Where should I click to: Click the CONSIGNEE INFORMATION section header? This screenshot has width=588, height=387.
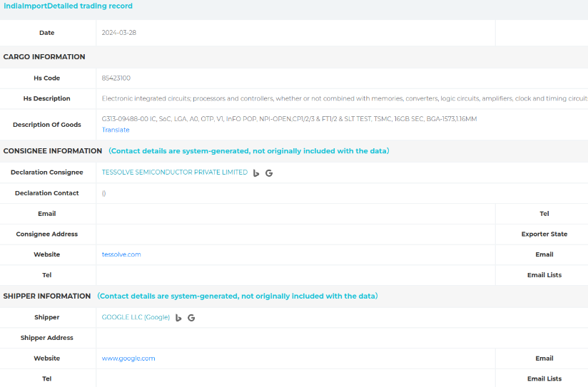click(x=53, y=151)
